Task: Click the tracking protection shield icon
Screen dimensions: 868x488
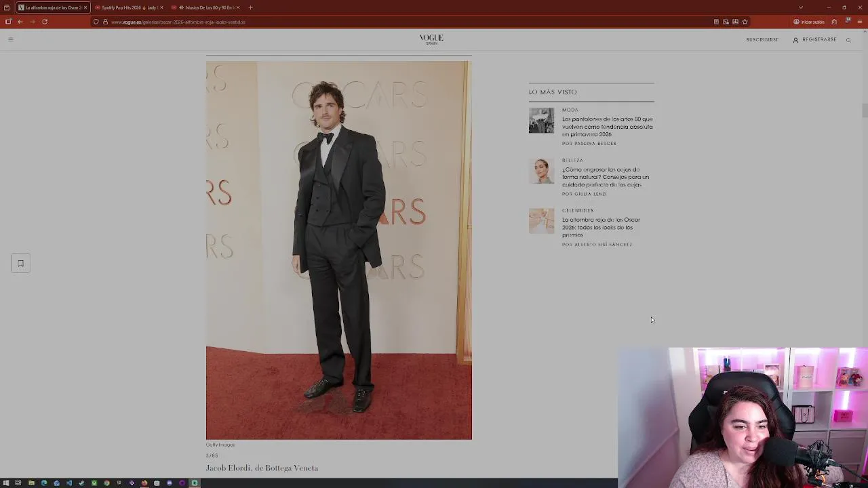Action: (96, 22)
